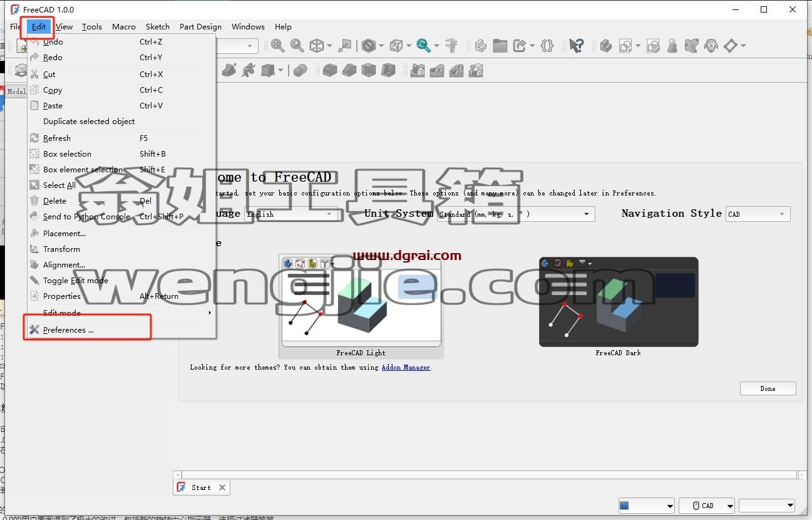
Task: Click the curly braces variable set icon
Action: pyautogui.click(x=547, y=46)
